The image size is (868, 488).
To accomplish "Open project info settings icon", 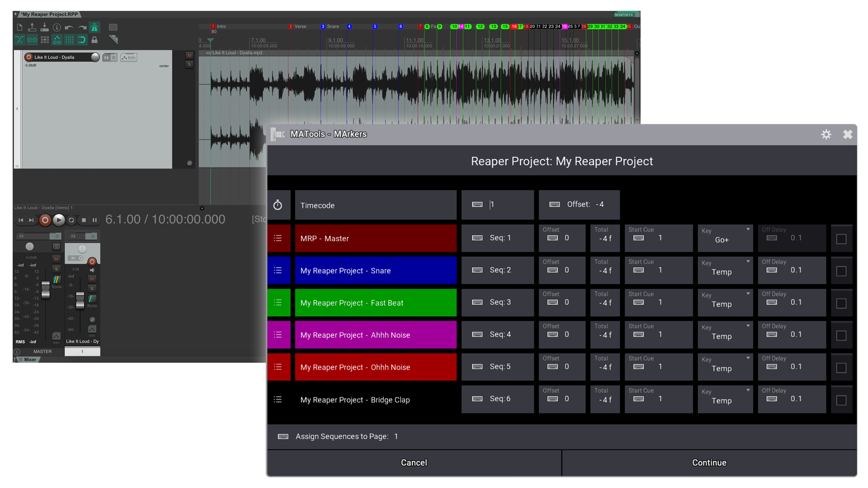I will [x=57, y=28].
